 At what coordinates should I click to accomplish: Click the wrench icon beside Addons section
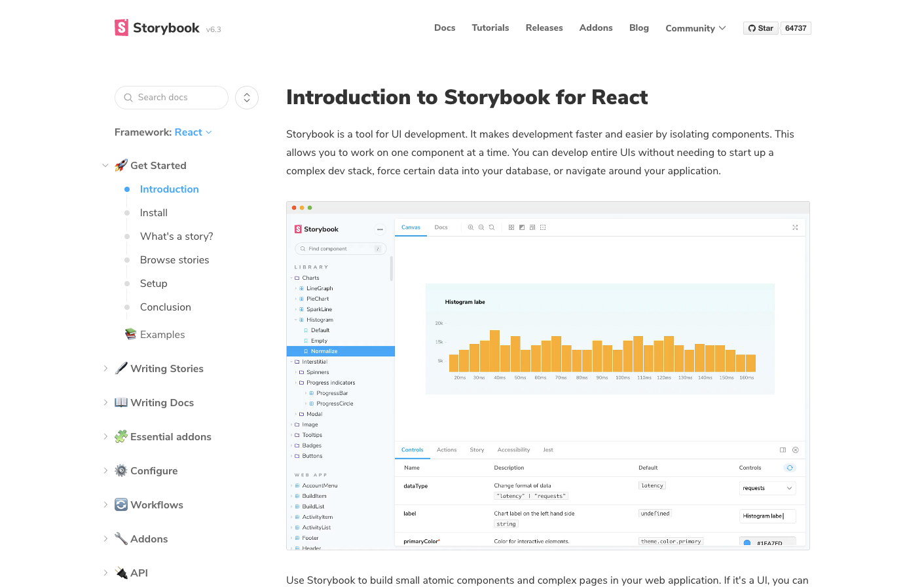pyautogui.click(x=121, y=539)
